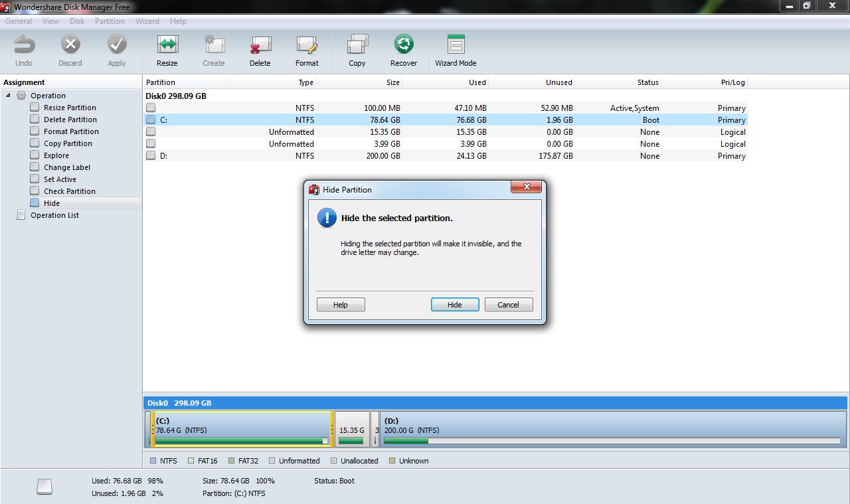Click the Unused column header
Screen dimensions: 850x504
[532, 82]
